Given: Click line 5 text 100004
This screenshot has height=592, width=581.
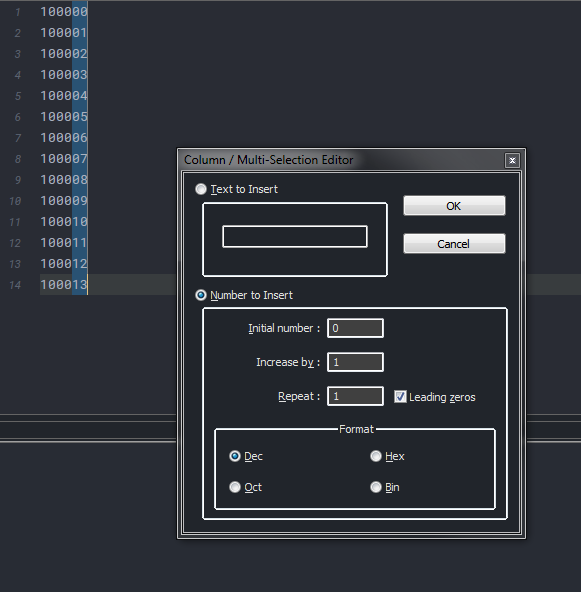Looking at the screenshot, I should 64,96.
